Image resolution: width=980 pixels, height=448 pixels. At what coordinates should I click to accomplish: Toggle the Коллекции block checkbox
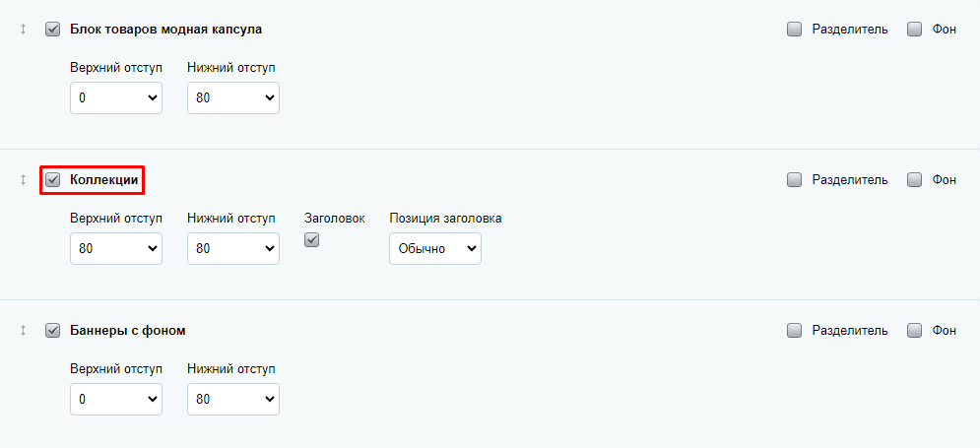click(53, 180)
